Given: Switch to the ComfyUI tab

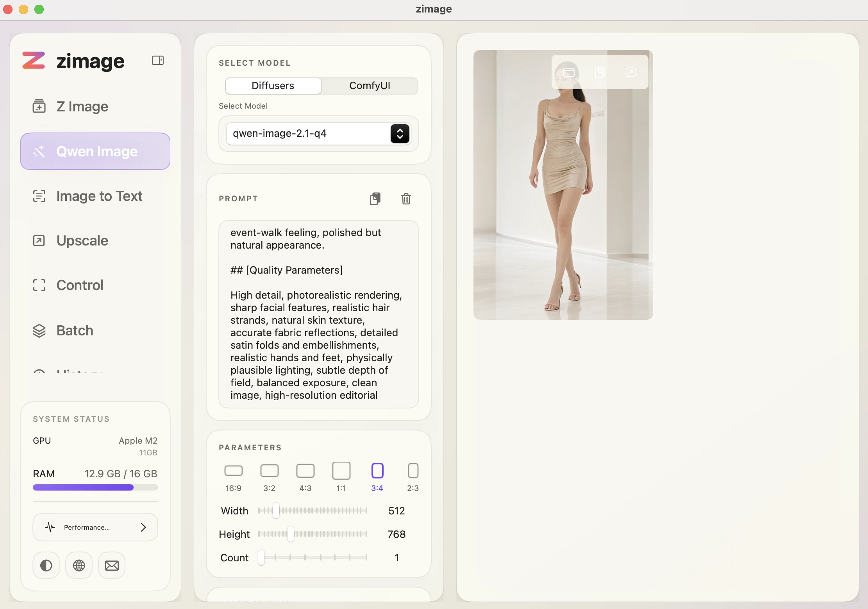Looking at the screenshot, I should [x=370, y=86].
